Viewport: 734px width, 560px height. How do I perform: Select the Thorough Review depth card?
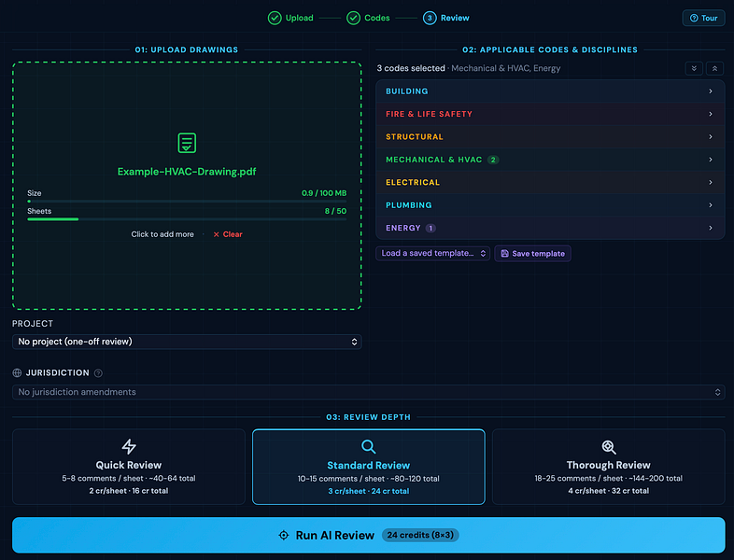pyautogui.click(x=609, y=467)
